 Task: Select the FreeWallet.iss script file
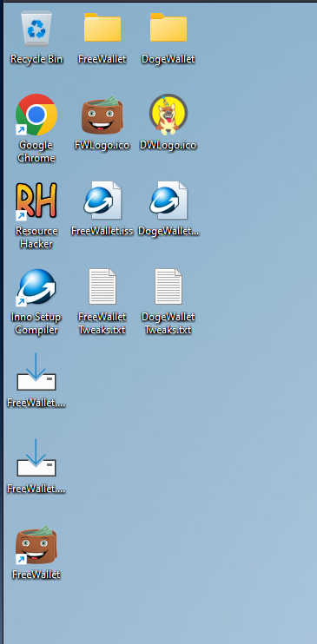click(x=102, y=200)
